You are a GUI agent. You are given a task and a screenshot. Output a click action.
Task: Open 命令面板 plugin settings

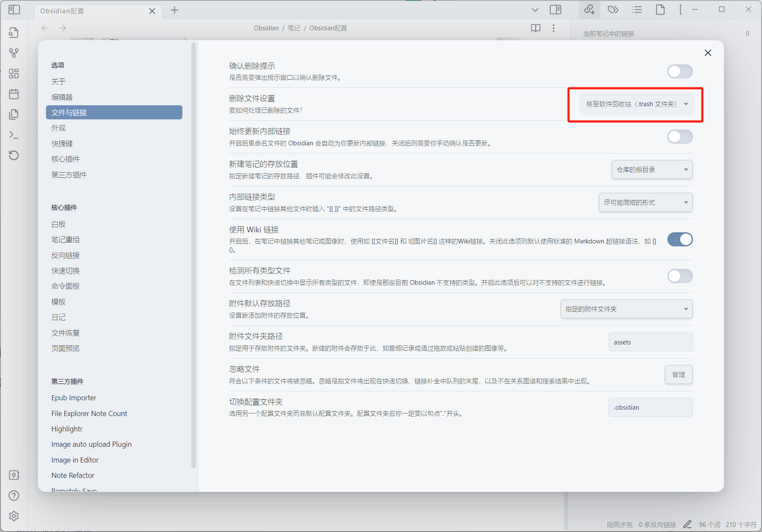(114, 286)
